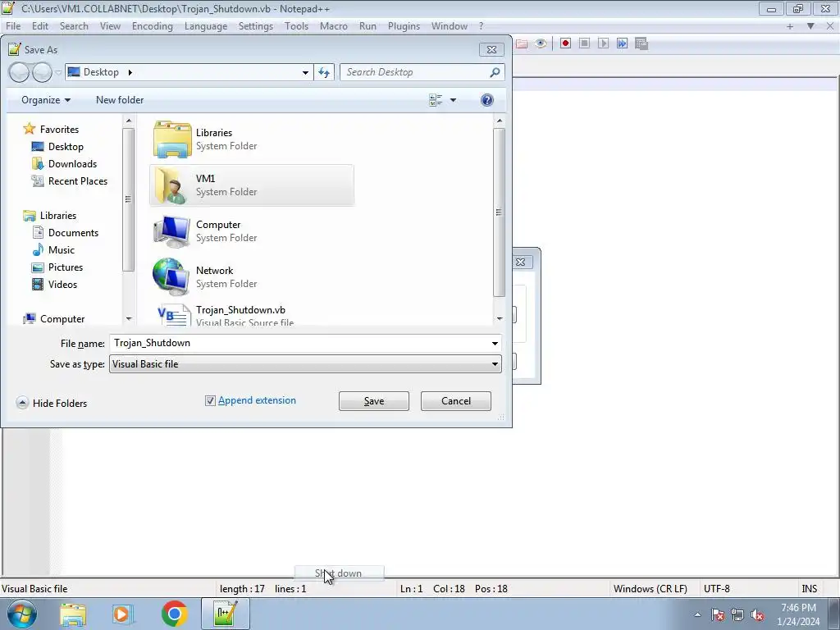Select the Network system folder
The height and width of the screenshot is (630, 840).
[251, 277]
